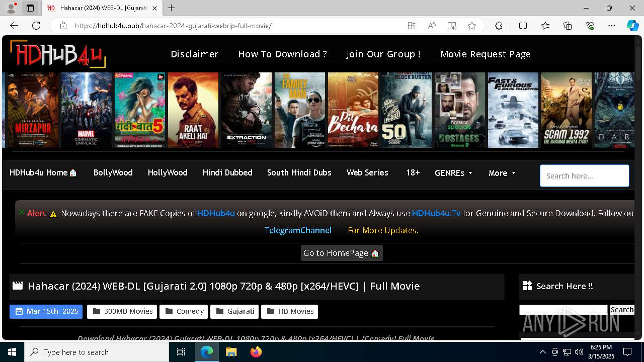This screenshot has width=644, height=362.
Task: Open the Raat Akeli Hai poster
Action: click(193, 110)
